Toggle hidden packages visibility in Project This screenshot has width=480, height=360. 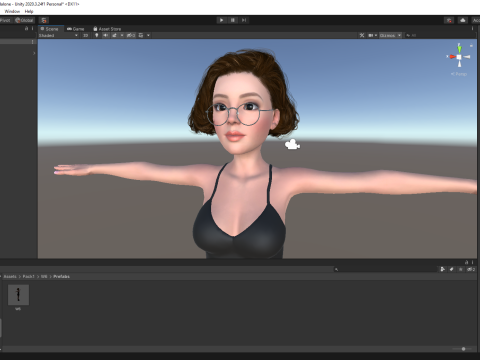471,269
